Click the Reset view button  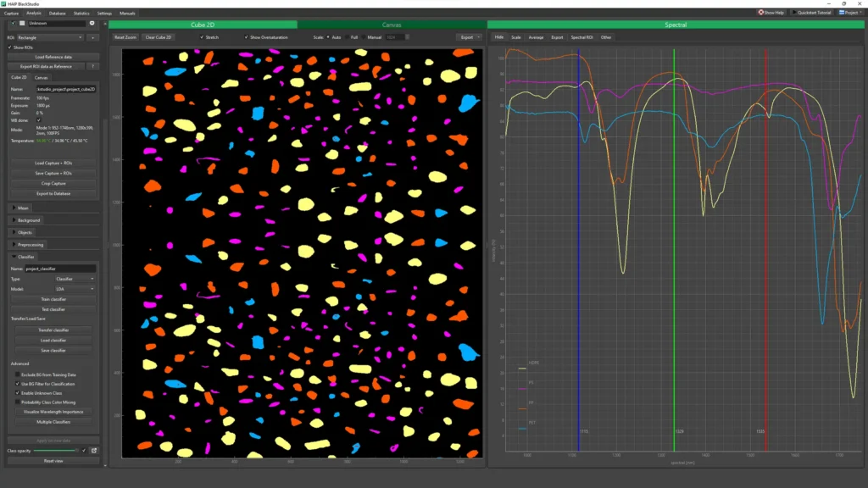53,461
